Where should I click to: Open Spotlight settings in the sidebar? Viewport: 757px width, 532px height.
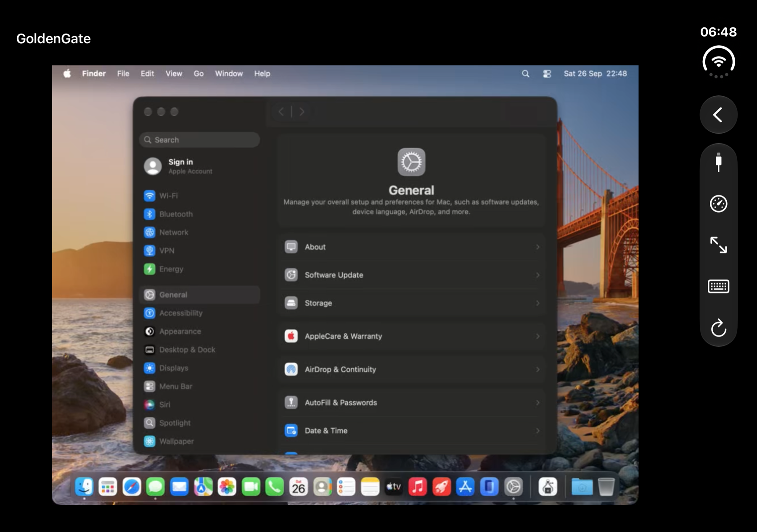[199, 423]
